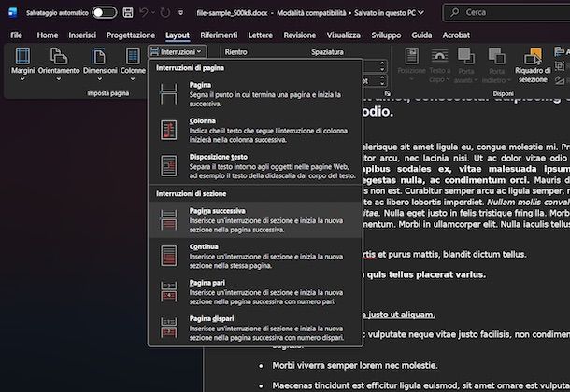This screenshot has width=570, height=392.
Task: Switch to the Progettazione tab
Action: click(131, 35)
